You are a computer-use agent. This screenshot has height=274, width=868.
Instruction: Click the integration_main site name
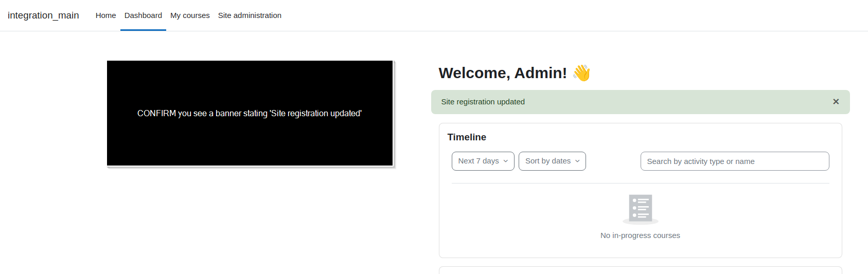pyautogui.click(x=43, y=15)
